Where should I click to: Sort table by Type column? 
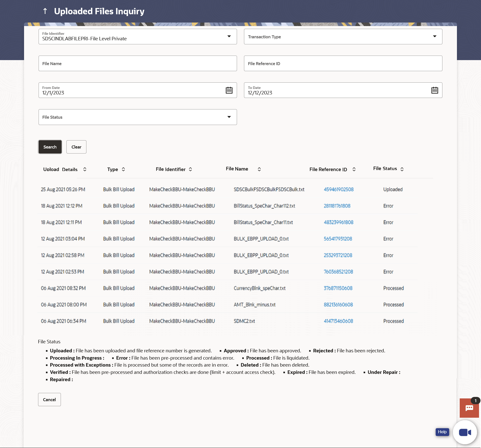(x=124, y=169)
